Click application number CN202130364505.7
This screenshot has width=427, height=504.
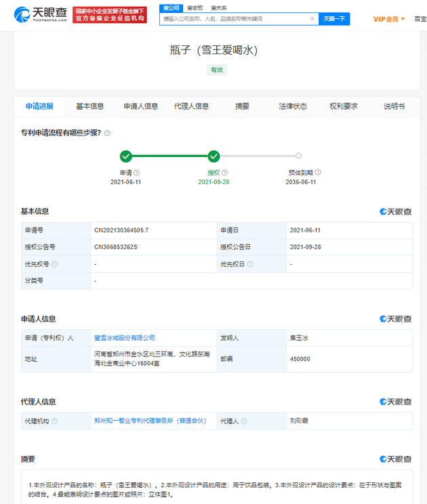121,230
